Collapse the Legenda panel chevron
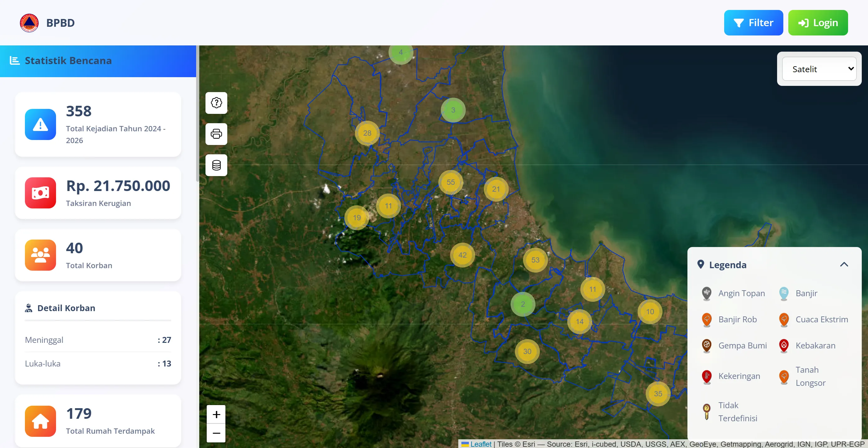 844,264
